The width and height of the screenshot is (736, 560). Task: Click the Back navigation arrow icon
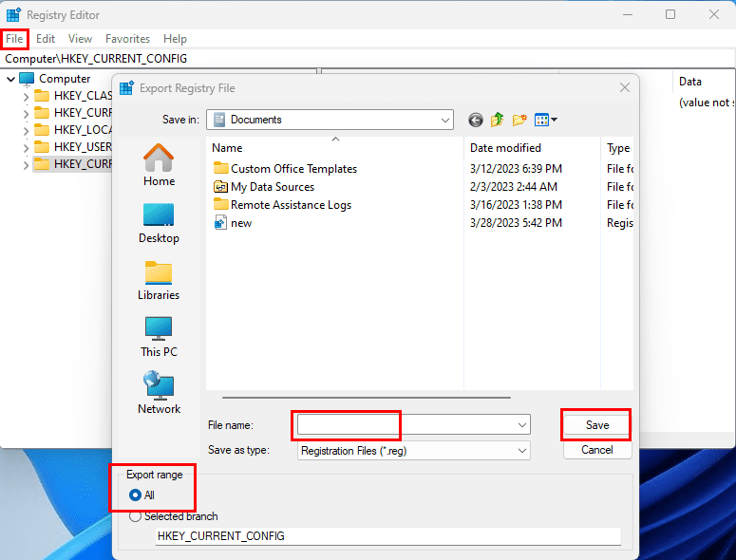pos(476,120)
